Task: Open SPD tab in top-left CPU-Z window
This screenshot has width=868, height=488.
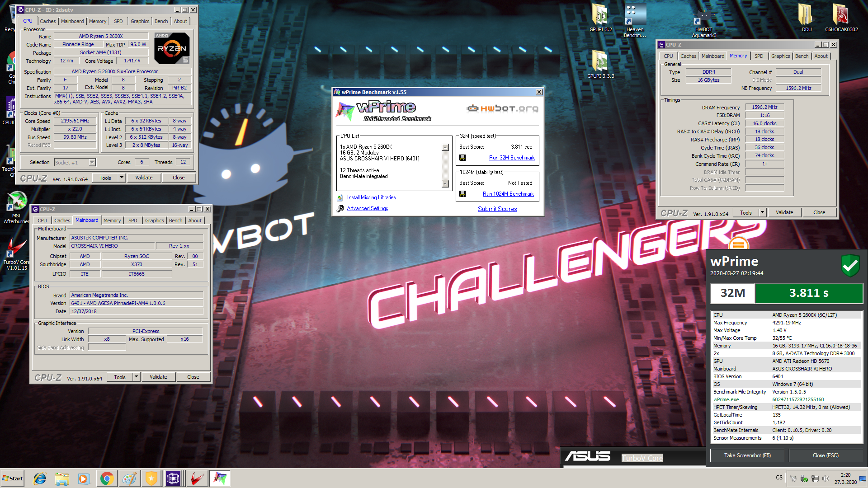Action: [x=118, y=21]
